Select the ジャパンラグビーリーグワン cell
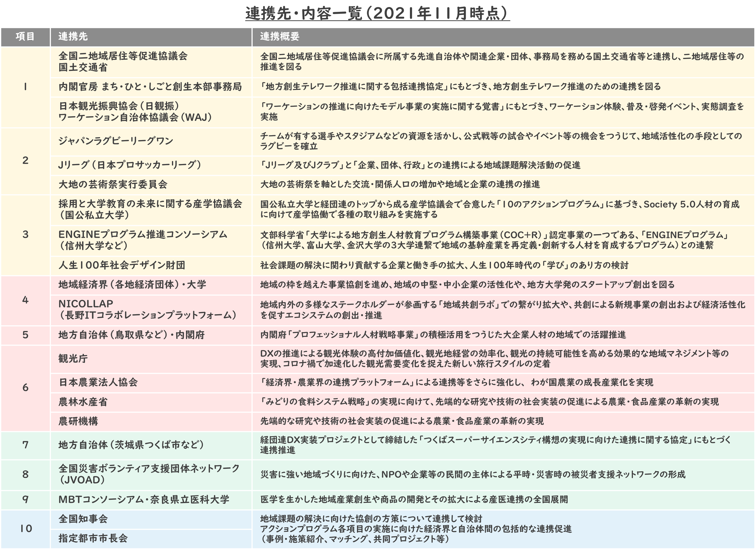This screenshot has width=756, height=551. pos(116,141)
